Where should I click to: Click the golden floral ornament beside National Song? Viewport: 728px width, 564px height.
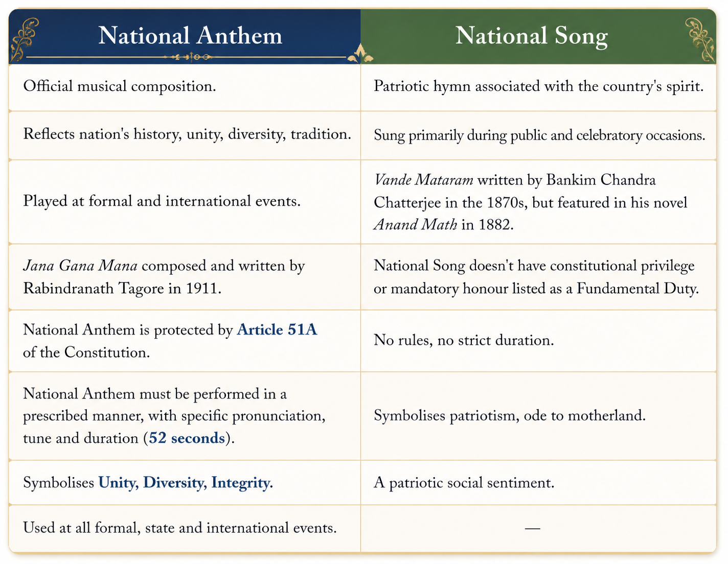point(700,39)
